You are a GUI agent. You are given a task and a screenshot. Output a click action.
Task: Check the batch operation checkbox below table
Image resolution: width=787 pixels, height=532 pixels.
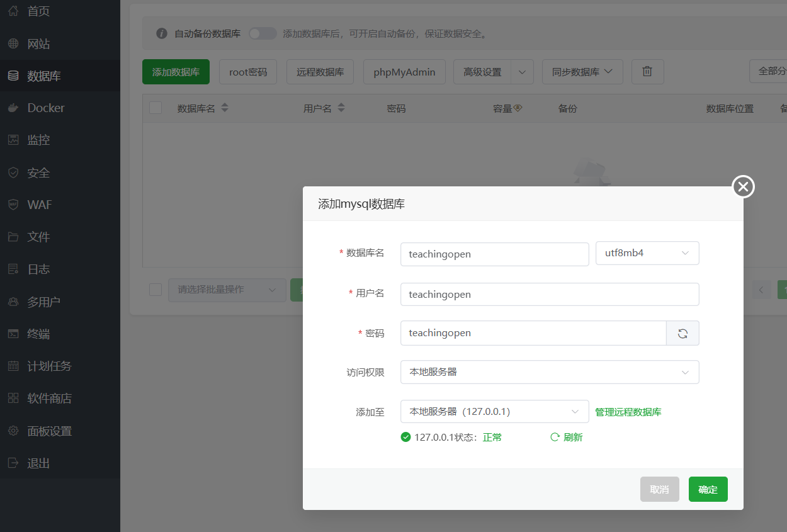point(156,290)
